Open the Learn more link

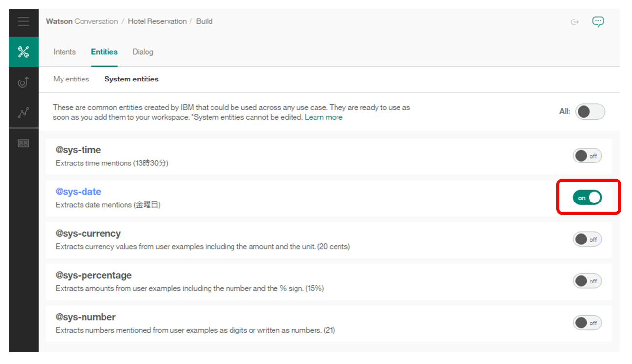[x=324, y=117]
